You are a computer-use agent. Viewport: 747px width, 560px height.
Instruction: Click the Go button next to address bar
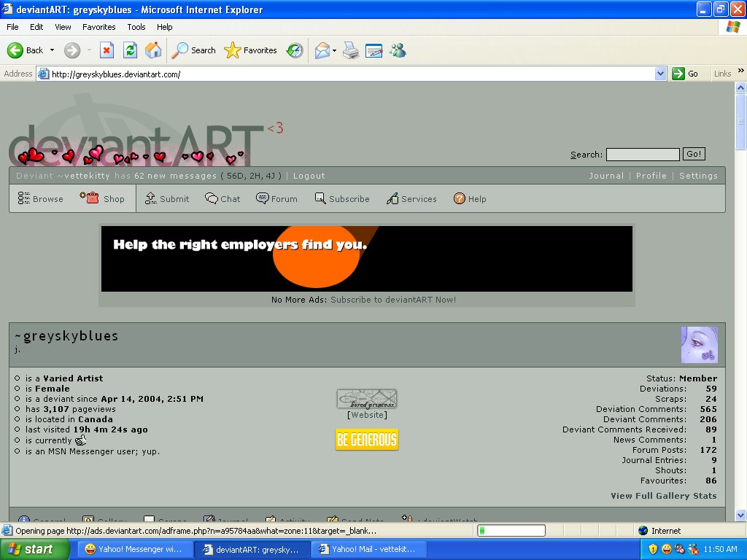coord(685,74)
